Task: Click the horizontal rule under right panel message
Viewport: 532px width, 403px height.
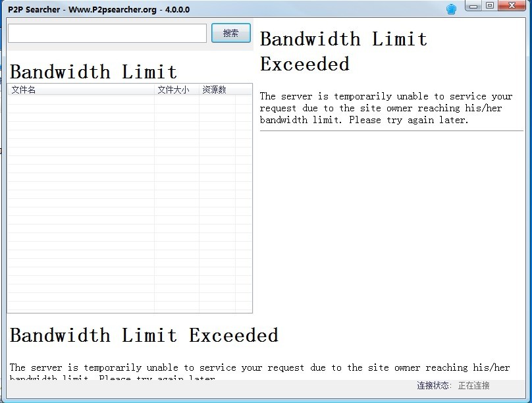Action: tap(391, 131)
